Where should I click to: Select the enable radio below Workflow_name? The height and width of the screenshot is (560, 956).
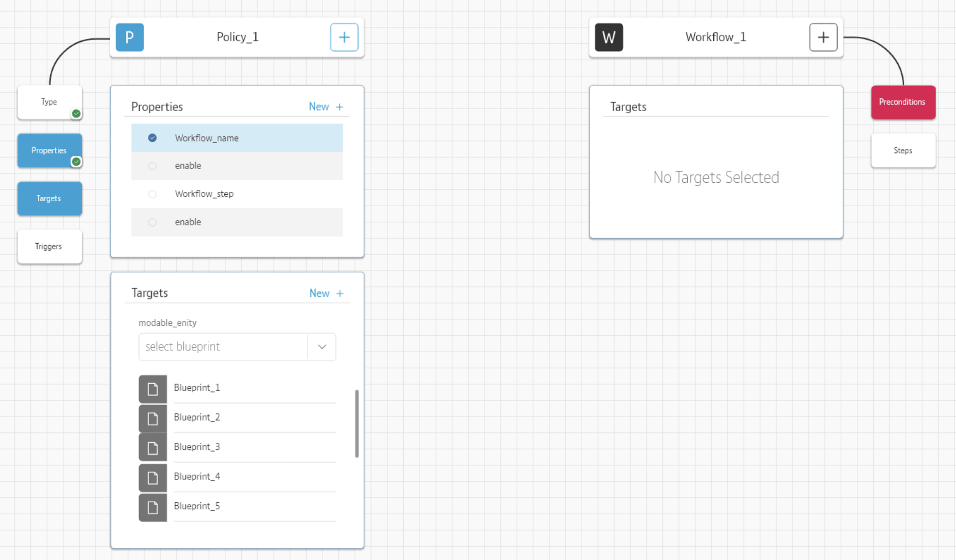pyautogui.click(x=153, y=166)
